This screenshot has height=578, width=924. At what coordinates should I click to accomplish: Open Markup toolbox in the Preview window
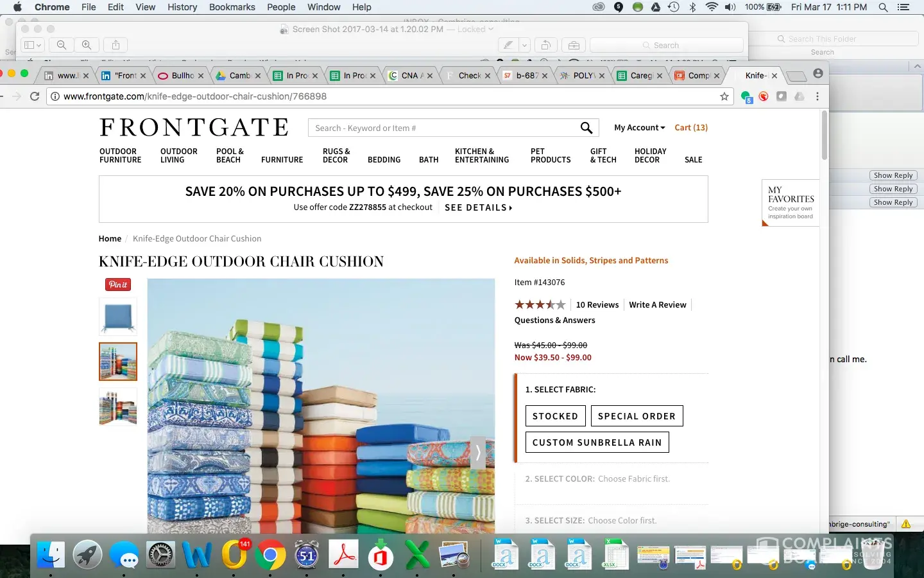574,45
